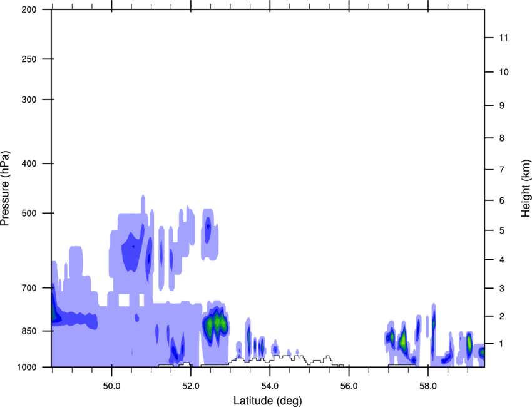This screenshot has width=532, height=407.
Task: Click height tick label 10
Action: [x=504, y=72]
